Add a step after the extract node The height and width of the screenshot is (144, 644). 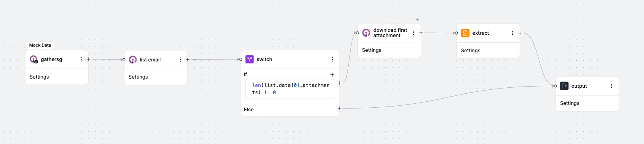520,33
